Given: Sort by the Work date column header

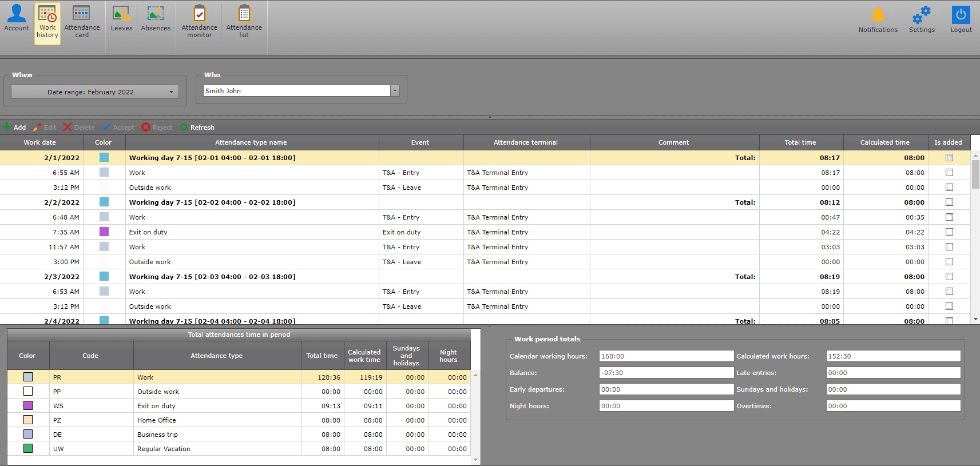Looking at the screenshot, I should [40, 142].
